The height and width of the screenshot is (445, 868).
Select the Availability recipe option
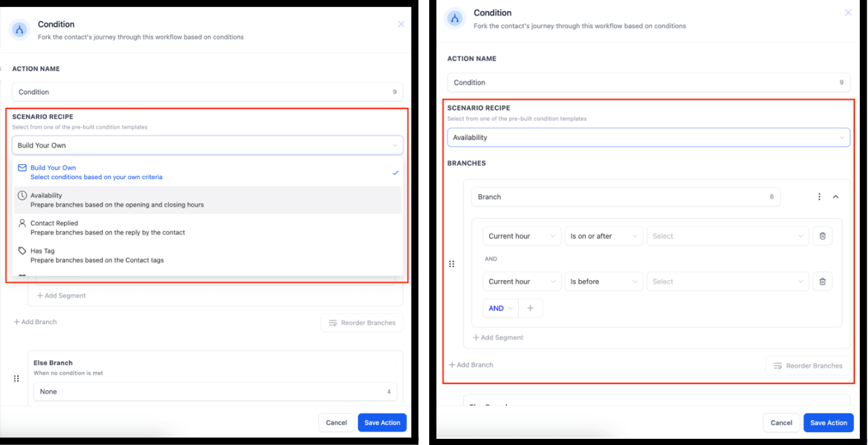(208, 200)
